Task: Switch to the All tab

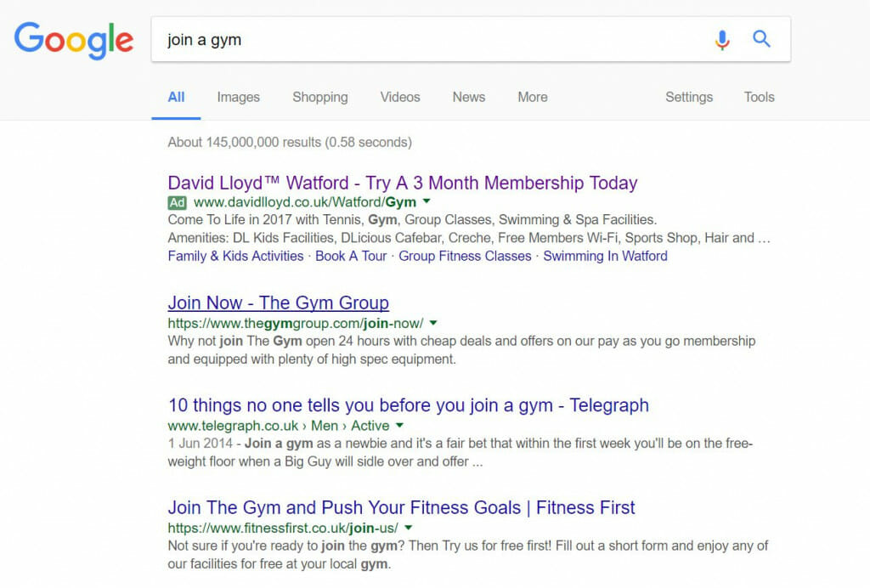Action: click(176, 97)
